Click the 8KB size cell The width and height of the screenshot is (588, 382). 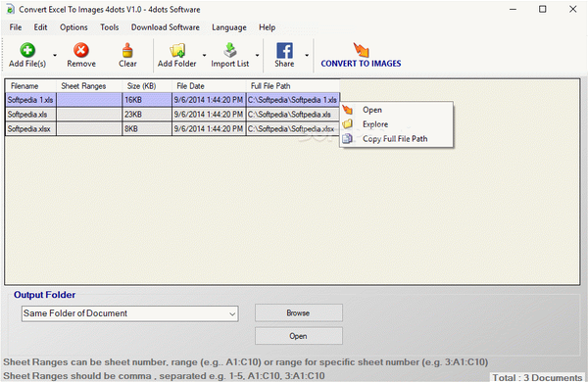click(147, 129)
